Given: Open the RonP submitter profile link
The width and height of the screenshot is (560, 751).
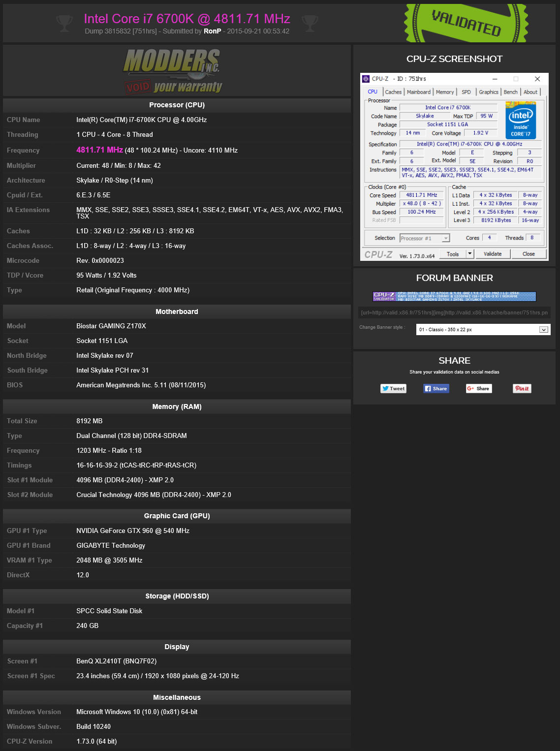Looking at the screenshot, I should [212, 31].
